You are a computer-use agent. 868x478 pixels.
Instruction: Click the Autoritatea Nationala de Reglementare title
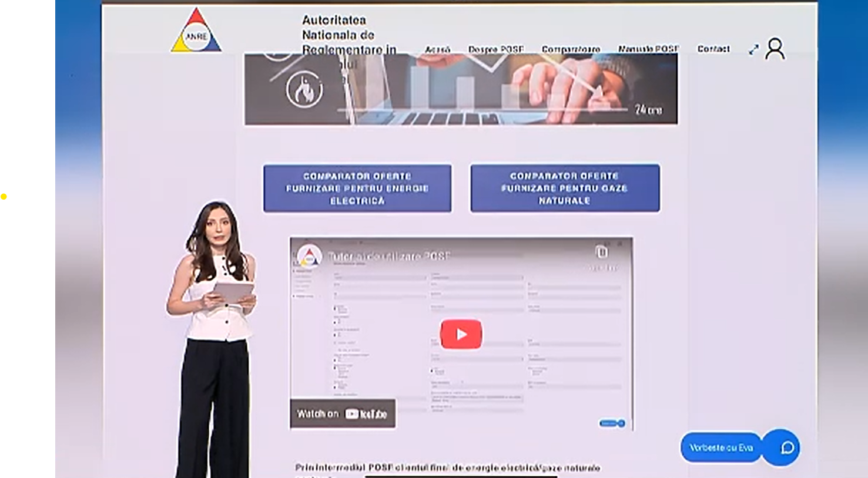point(349,35)
